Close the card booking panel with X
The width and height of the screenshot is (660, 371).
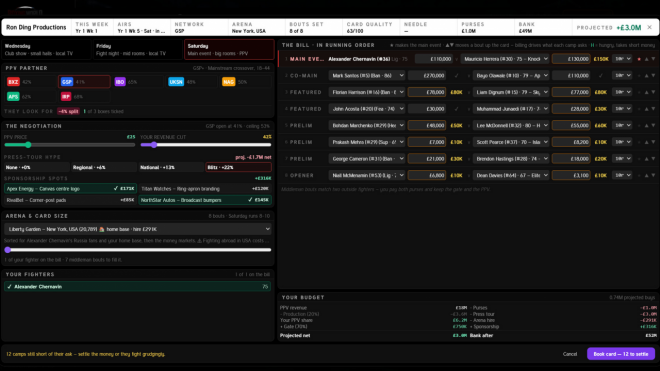(649, 27)
